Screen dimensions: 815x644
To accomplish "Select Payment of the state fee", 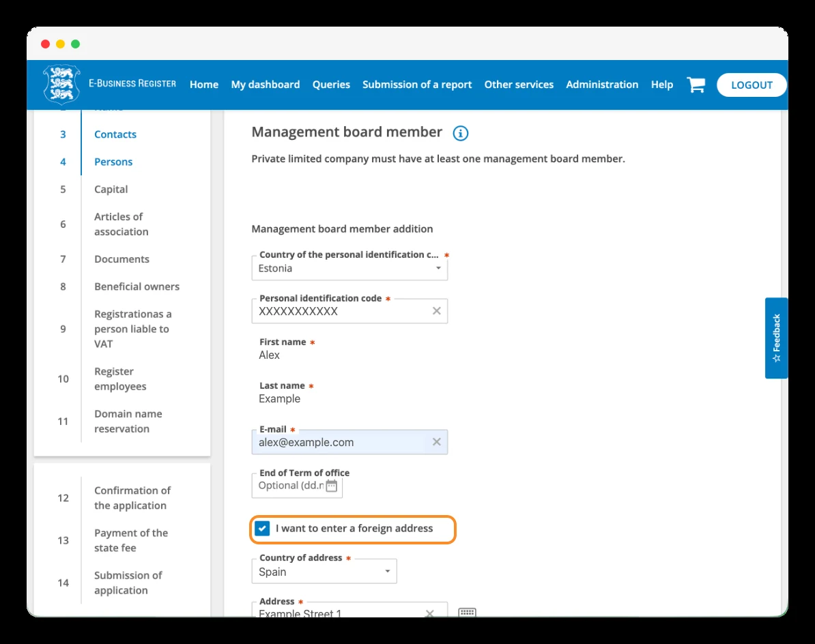I will coord(131,541).
